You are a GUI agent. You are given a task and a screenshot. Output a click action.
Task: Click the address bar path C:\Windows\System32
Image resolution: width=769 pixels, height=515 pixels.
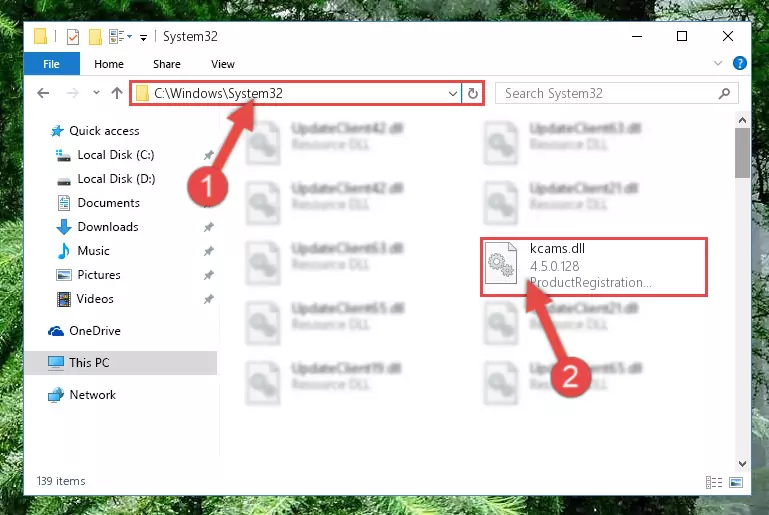pos(218,93)
